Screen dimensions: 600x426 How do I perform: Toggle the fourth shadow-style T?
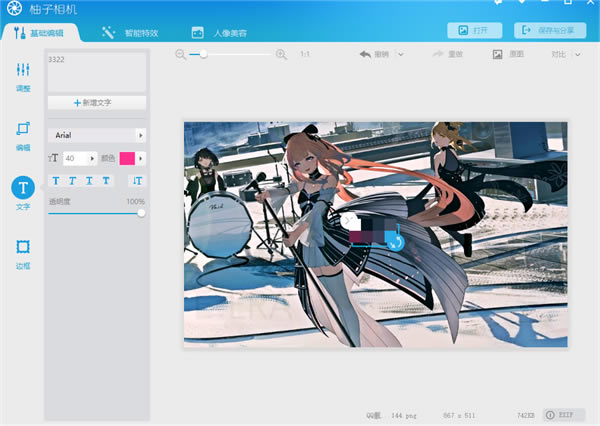(x=106, y=181)
